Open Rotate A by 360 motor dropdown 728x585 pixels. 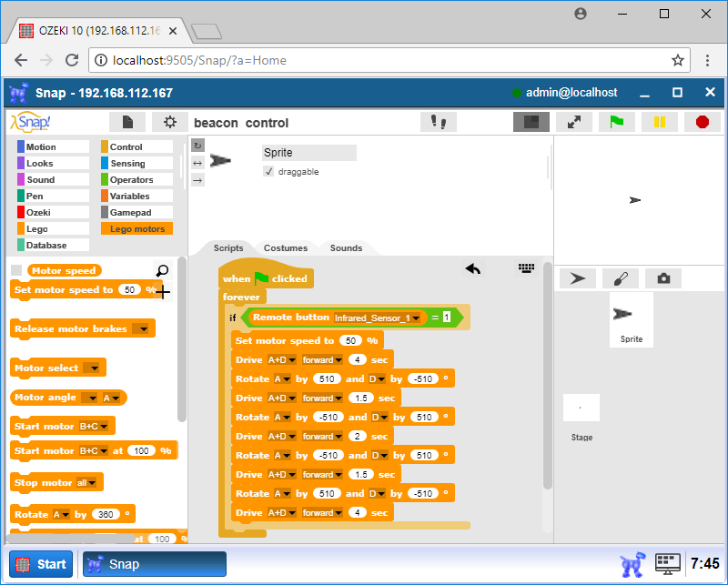[x=61, y=514]
